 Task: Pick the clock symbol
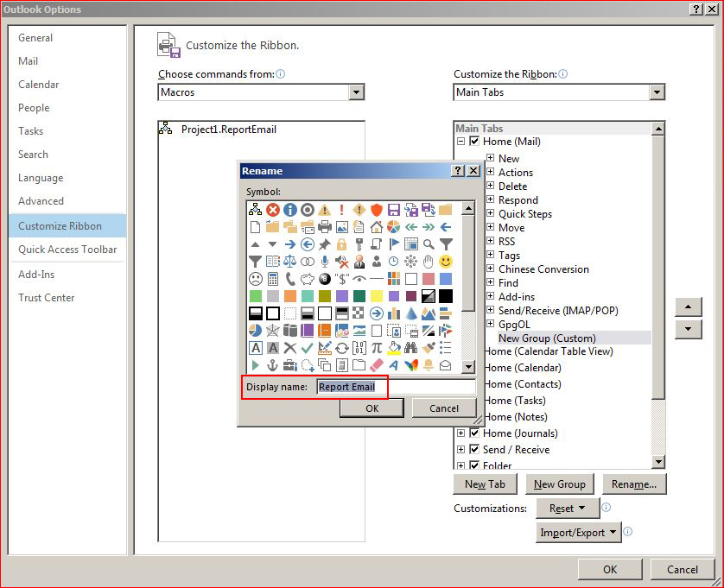(394, 262)
